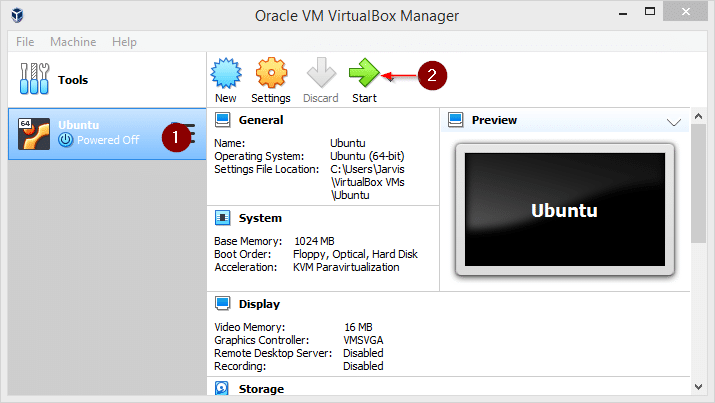Open Settings with the gear icon
The height and width of the screenshot is (403, 715).
point(271,75)
